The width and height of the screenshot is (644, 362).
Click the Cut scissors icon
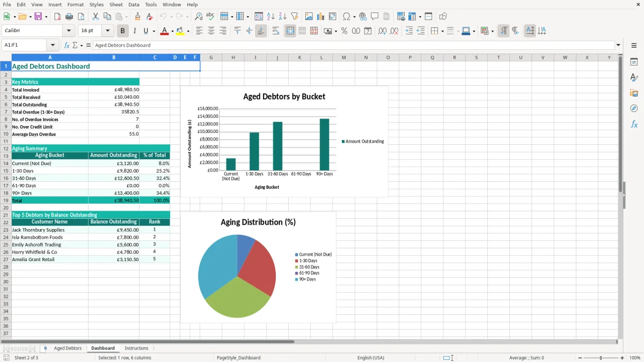[x=96, y=17]
